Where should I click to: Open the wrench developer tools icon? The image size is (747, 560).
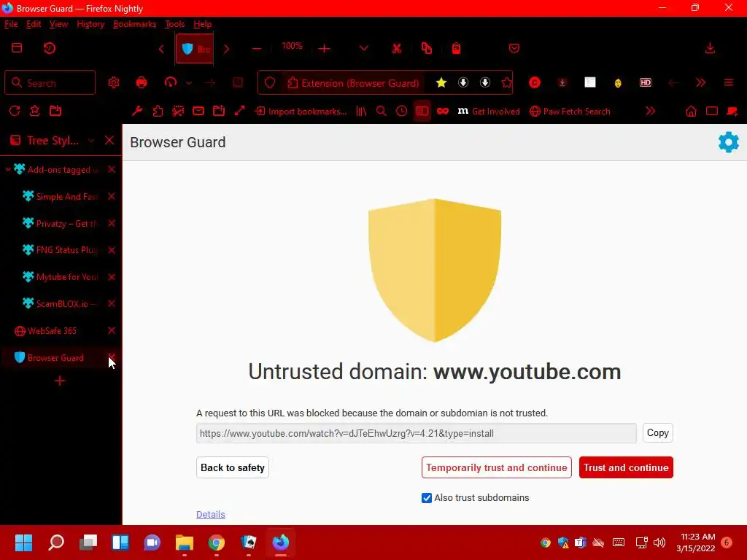137,111
